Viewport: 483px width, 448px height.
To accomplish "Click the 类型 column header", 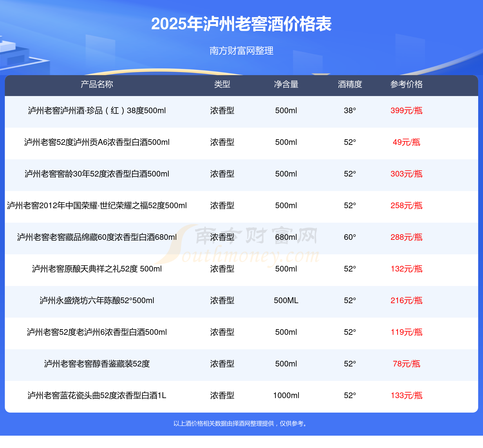I will point(222,84).
